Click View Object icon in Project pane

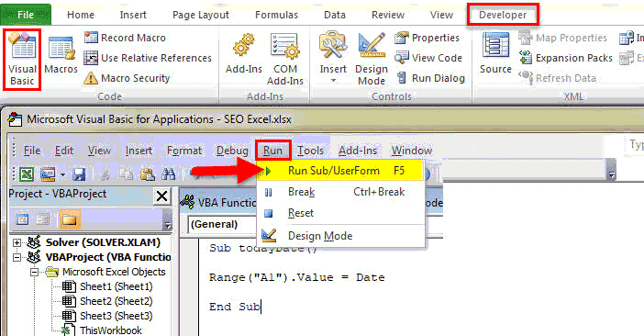pos(43,218)
